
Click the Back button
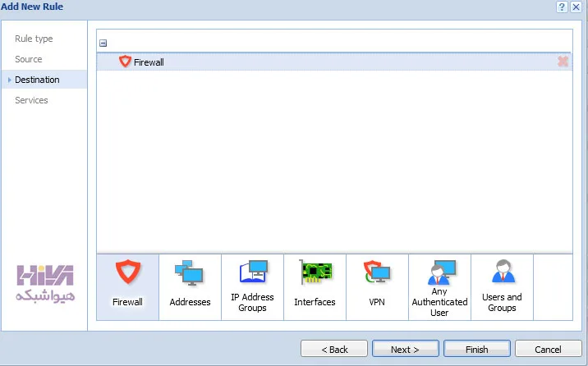tap(334, 349)
